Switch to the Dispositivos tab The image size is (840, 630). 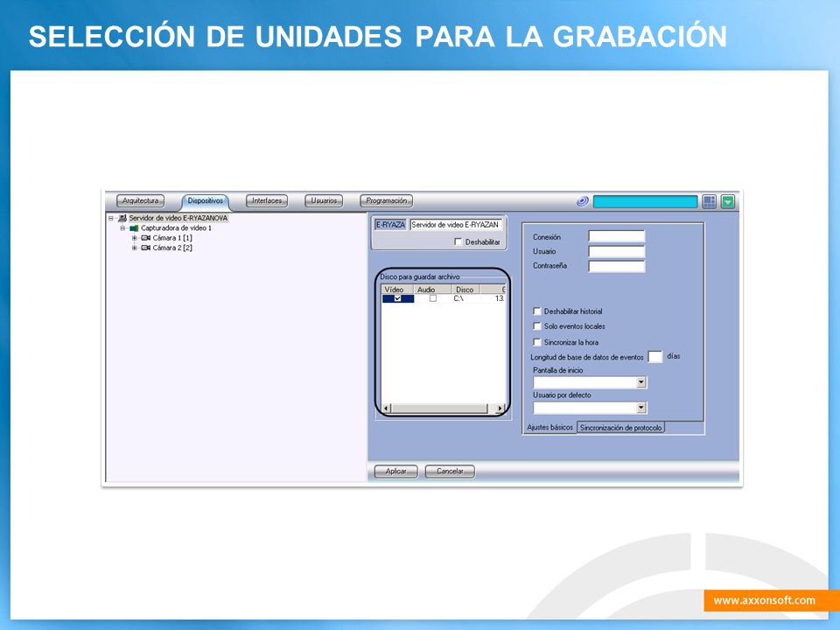(x=205, y=201)
